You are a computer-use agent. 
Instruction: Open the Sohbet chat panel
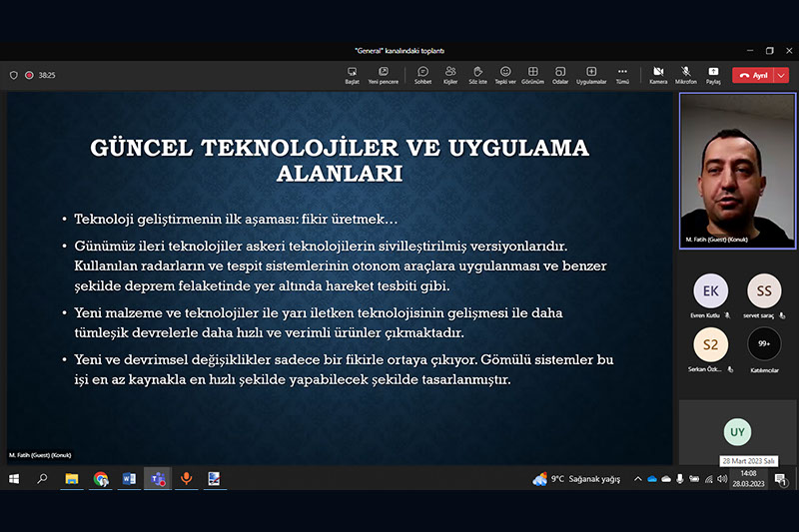(x=422, y=74)
